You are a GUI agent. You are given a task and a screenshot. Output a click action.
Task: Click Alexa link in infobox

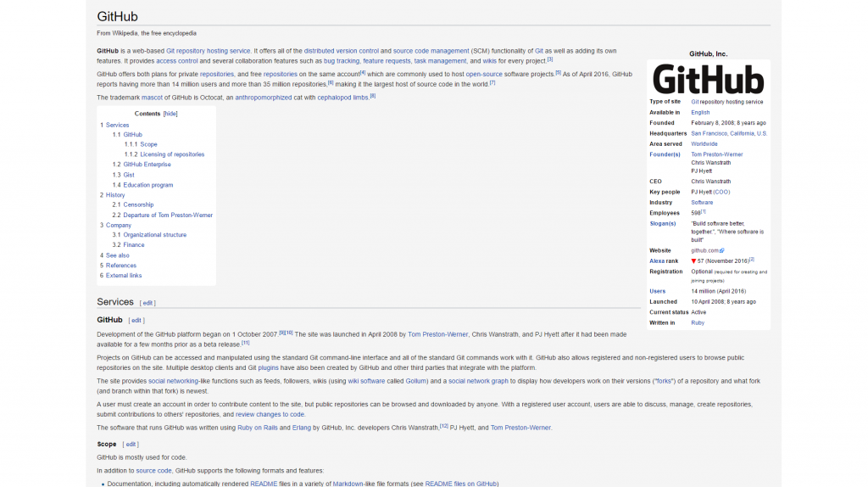pyautogui.click(x=657, y=261)
